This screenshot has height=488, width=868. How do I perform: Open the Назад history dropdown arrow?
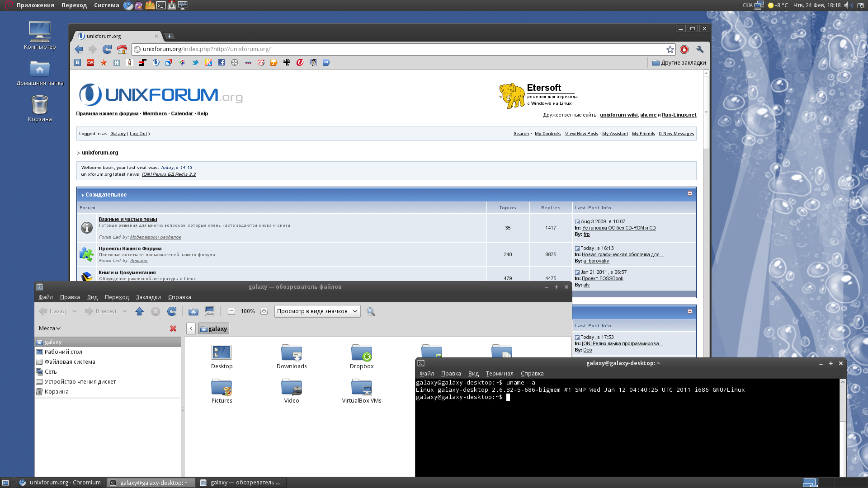coord(75,311)
